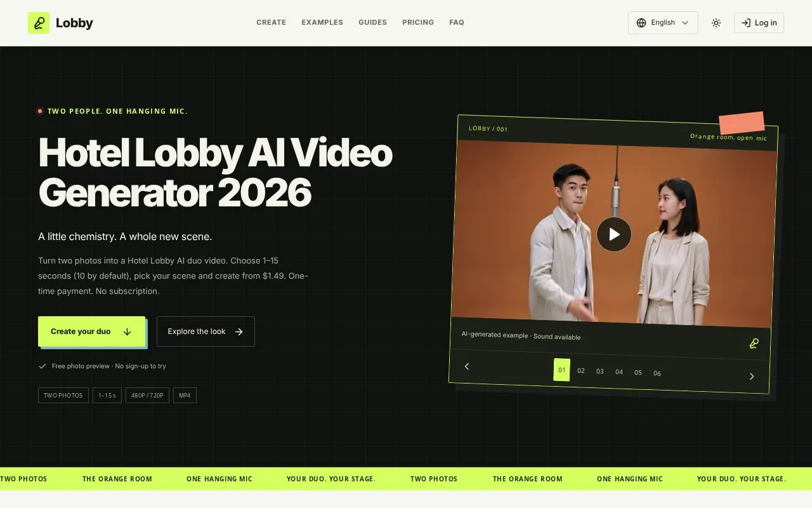This screenshot has height=508, width=812.
Task: Click the Lobby microphone logo icon
Action: point(39,23)
